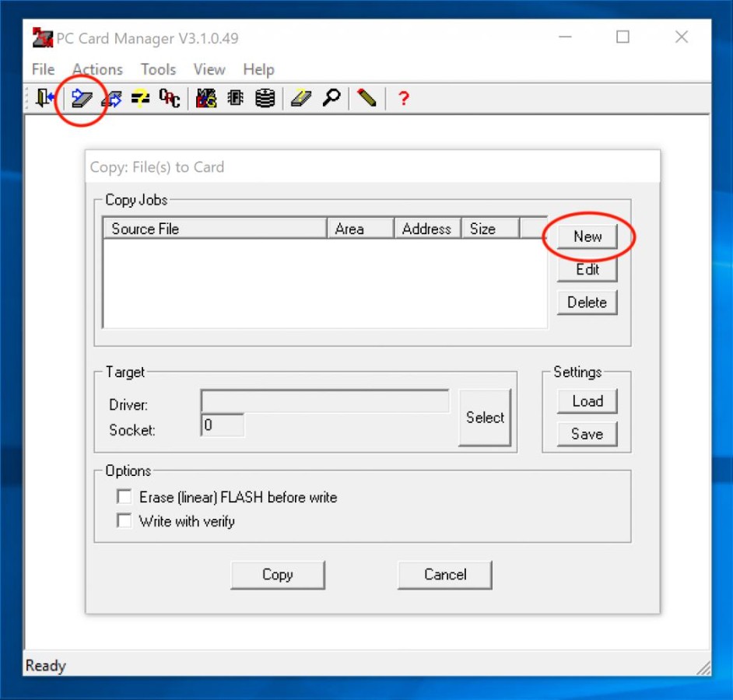
Task: Click the red question mark help icon
Action: click(403, 98)
